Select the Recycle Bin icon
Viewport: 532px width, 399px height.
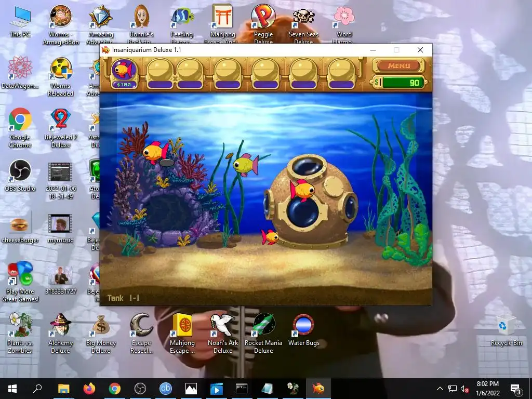tap(506, 330)
